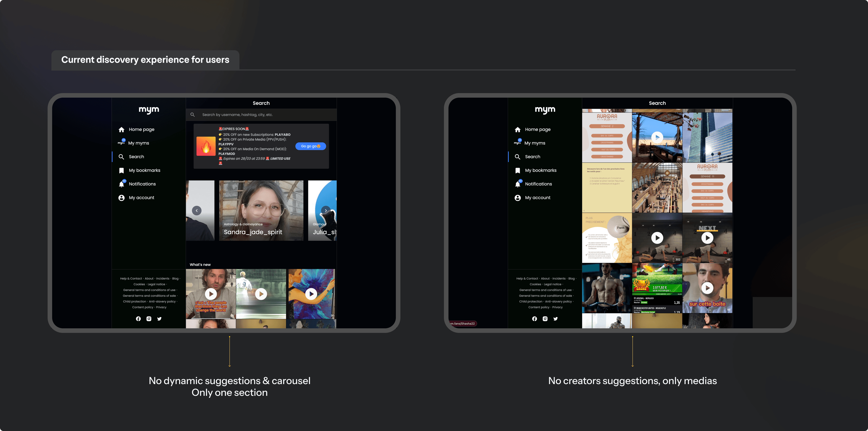Play the video labeled NEXT
Viewport: 868px width, 431px height.
coord(707,238)
